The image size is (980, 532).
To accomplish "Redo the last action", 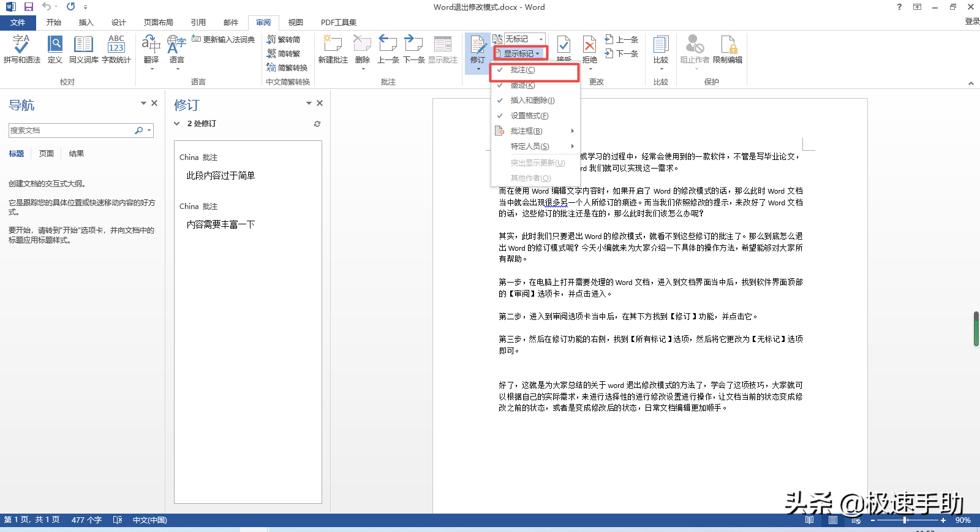I will pos(70,7).
